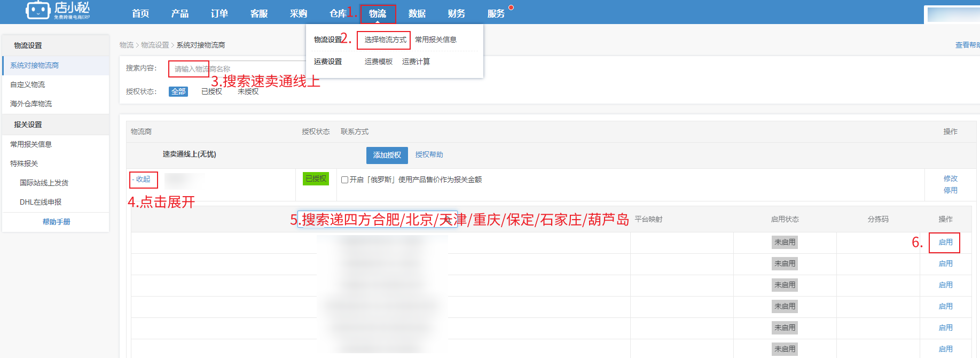The height and width of the screenshot is (358, 980).
Task: Select 选择物流方式 in the dropdown
Action: (x=385, y=40)
